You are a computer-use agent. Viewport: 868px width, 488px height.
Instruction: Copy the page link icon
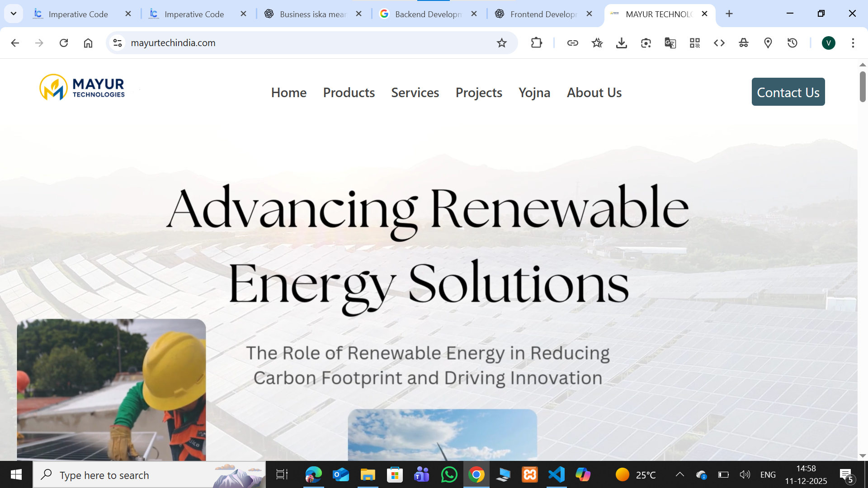pos(573,43)
